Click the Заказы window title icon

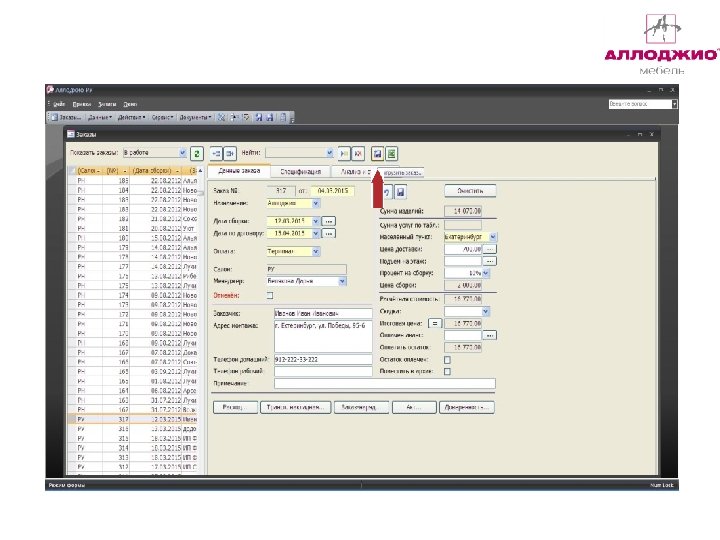click(x=71, y=134)
